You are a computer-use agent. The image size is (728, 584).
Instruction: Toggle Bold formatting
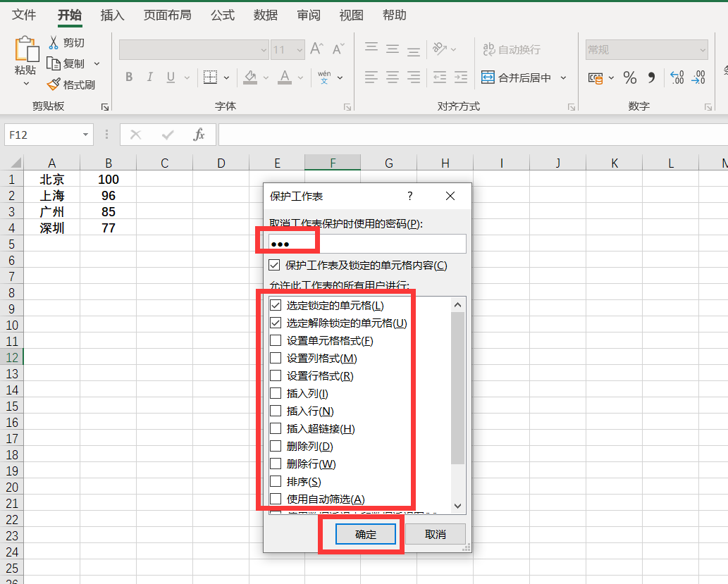(129, 77)
